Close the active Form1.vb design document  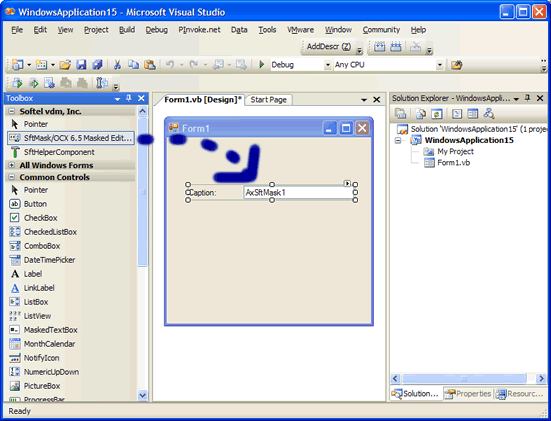(x=377, y=100)
